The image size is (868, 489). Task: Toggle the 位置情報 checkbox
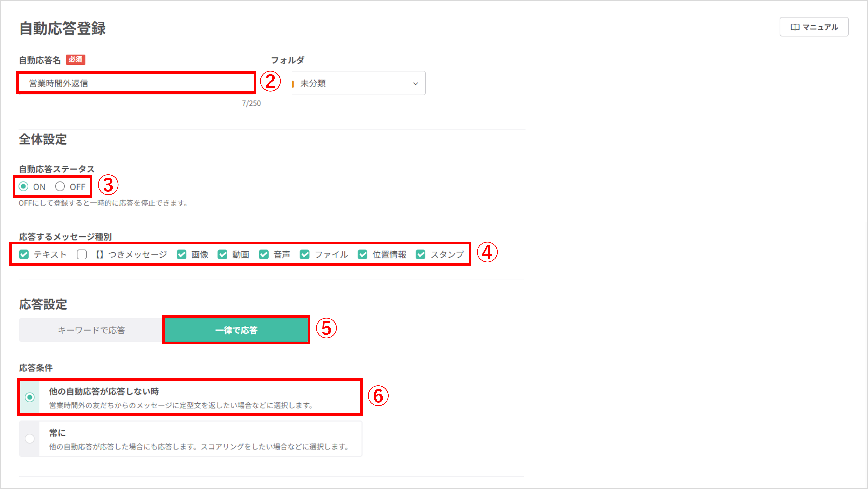click(363, 254)
